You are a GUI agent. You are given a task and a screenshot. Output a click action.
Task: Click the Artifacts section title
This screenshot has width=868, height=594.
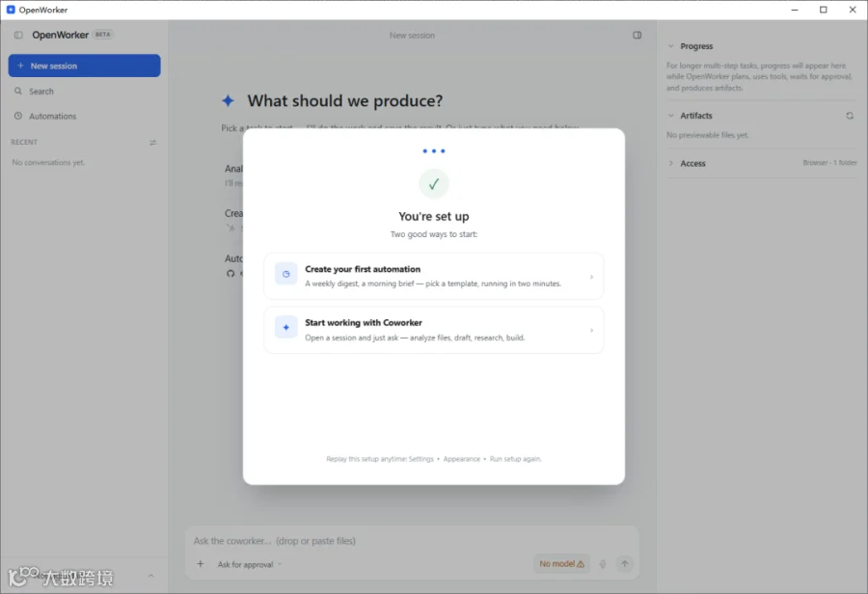coord(695,115)
